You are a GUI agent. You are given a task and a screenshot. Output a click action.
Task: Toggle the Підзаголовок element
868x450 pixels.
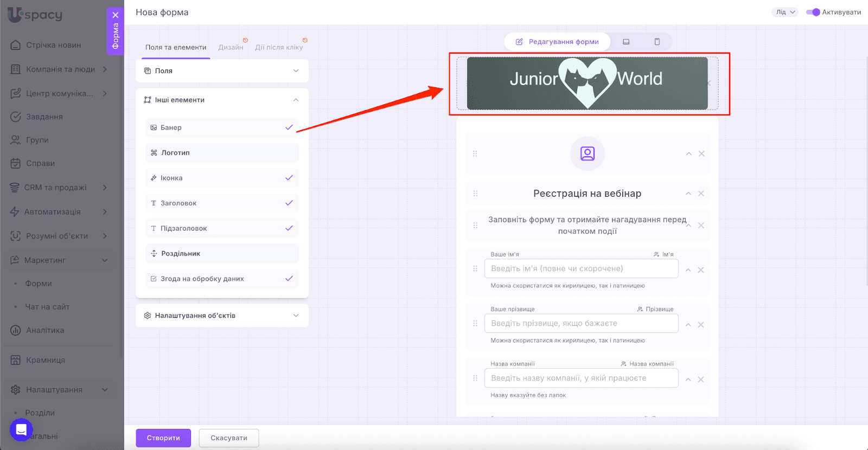(222, 228)
